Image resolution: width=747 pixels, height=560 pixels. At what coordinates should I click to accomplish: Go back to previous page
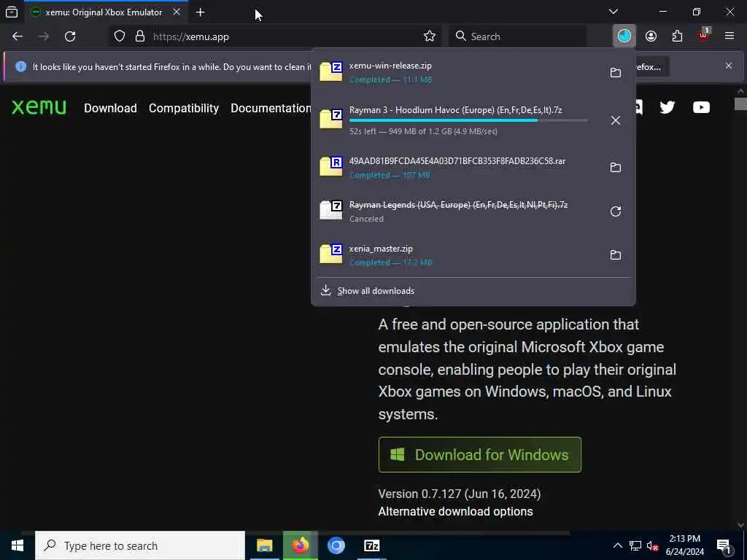point(18,36)
